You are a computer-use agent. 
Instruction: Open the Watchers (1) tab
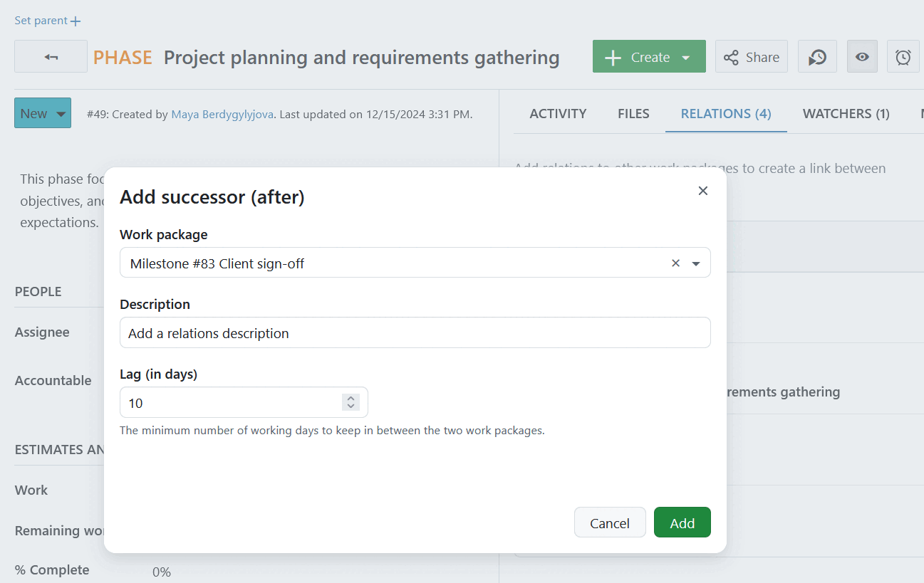[846, 113]
